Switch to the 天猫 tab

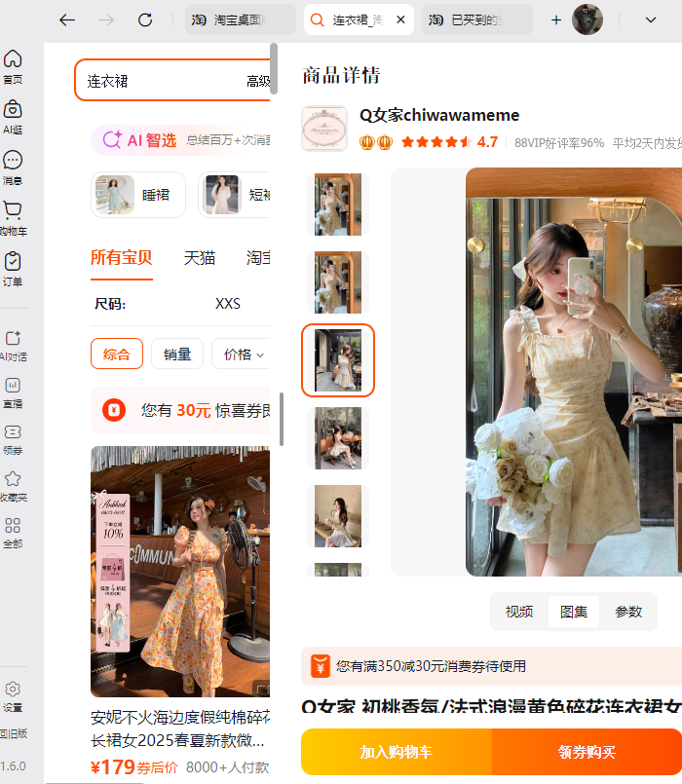(200, 258)
